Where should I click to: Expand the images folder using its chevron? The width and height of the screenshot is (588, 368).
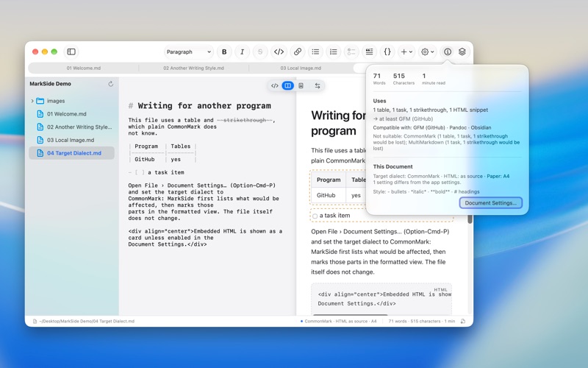(x=32, y=101)
